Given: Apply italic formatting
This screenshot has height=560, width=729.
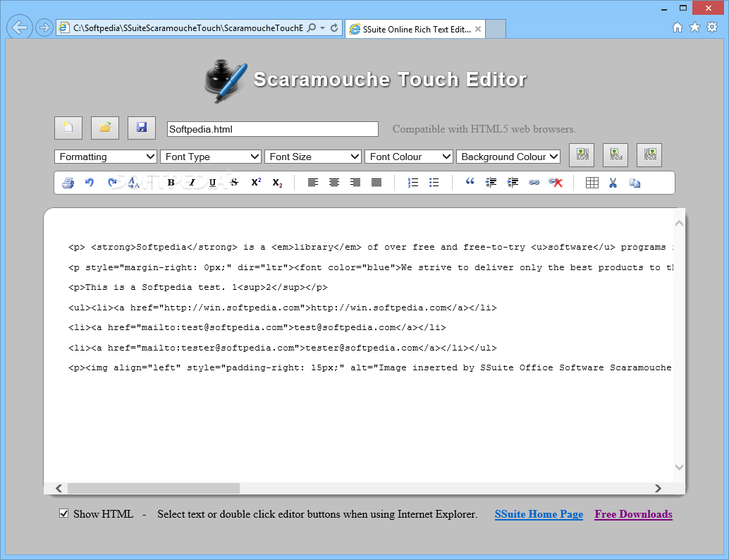Looking at the screenshot, I should point(192,183).
